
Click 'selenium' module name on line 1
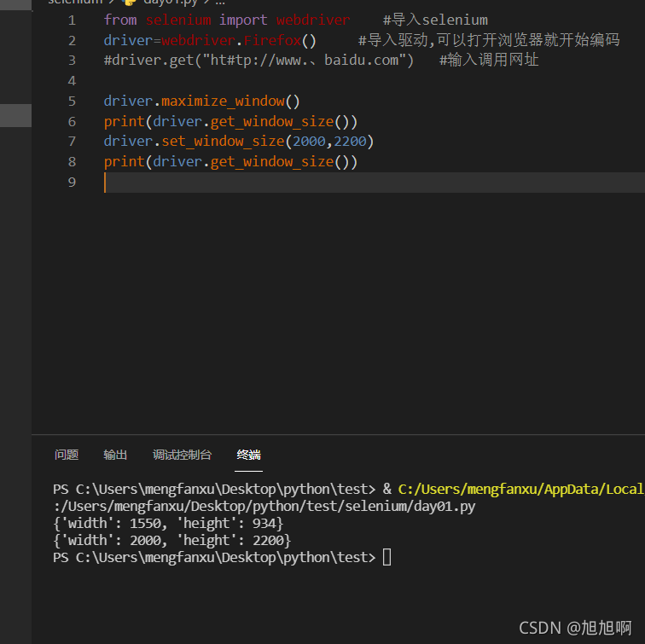coord(178,20)
